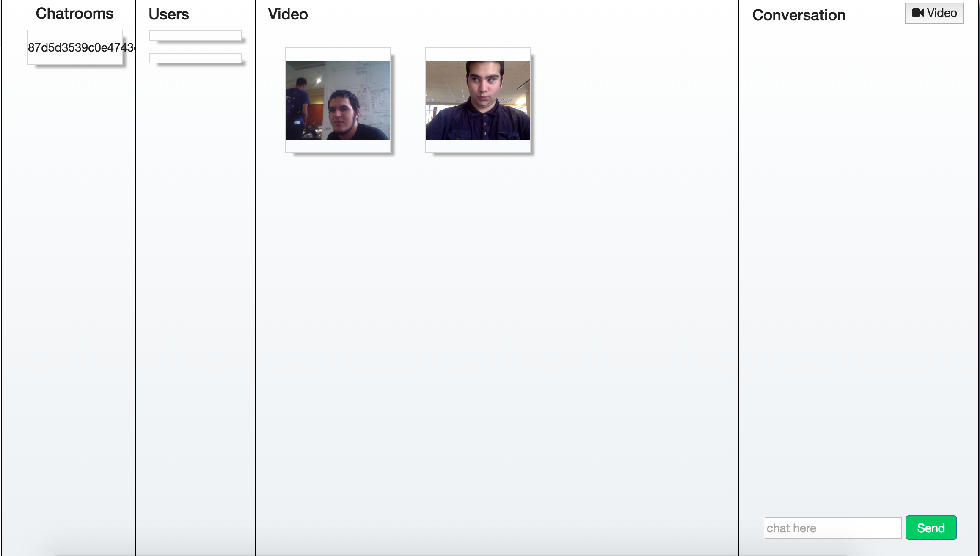The image size is (980, 556).
Task: Open chatroom 87d5d3539c0e4743
Action: point(75,47)
